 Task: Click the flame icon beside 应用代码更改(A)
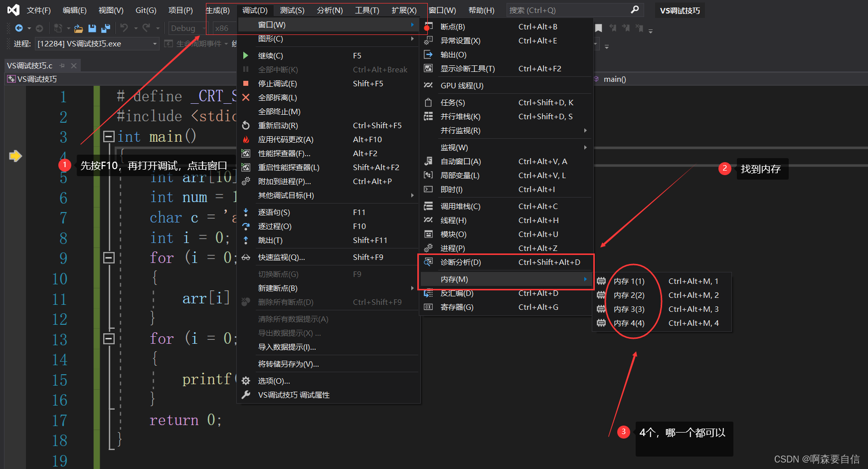click(x=246, y=139)
